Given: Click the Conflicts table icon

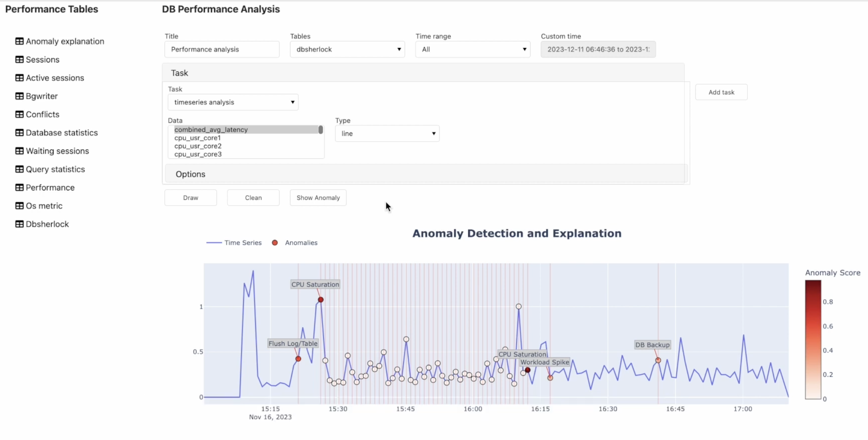Looking at the screenshot, I should [19, 115].
